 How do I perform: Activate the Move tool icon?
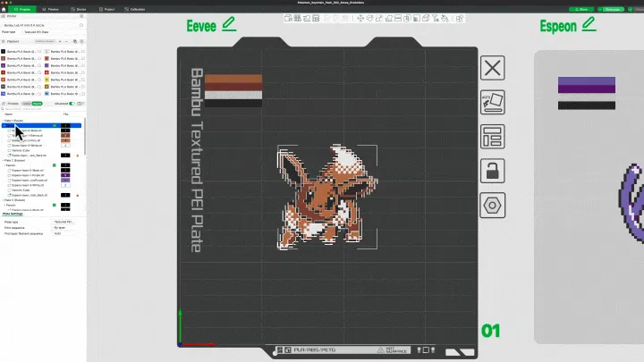pos(360,18)
